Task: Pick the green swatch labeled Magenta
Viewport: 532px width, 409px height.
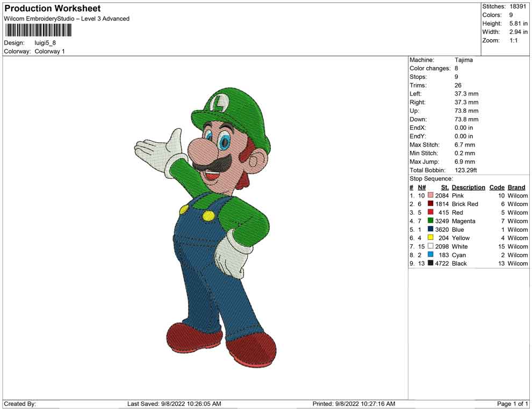Action: 430,221
